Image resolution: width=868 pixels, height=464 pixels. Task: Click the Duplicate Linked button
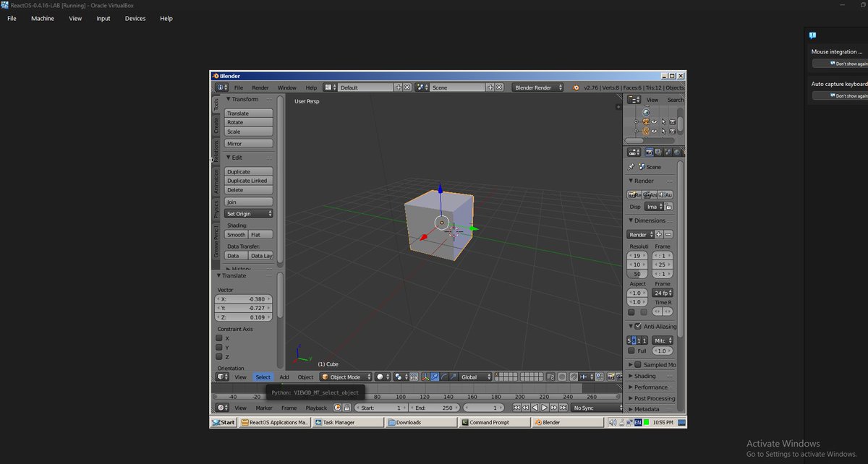(249, 181)
